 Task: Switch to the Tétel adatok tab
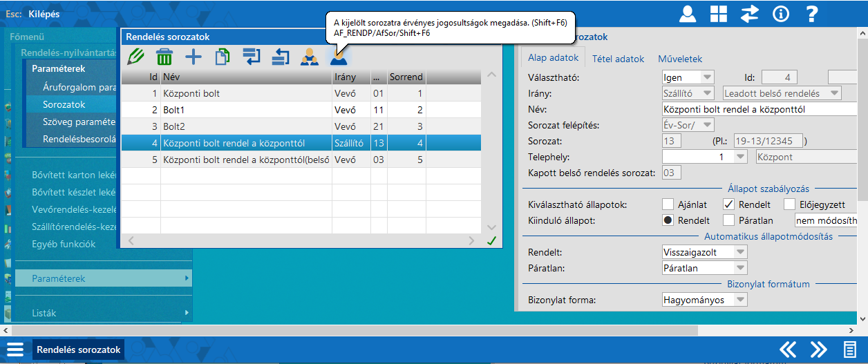(618, 59)
